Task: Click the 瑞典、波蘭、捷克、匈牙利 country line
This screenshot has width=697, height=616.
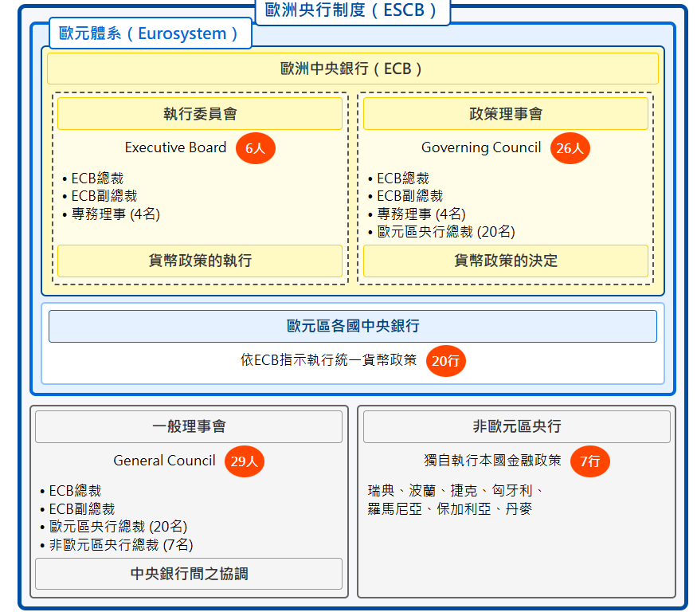Action: point(455,491)
